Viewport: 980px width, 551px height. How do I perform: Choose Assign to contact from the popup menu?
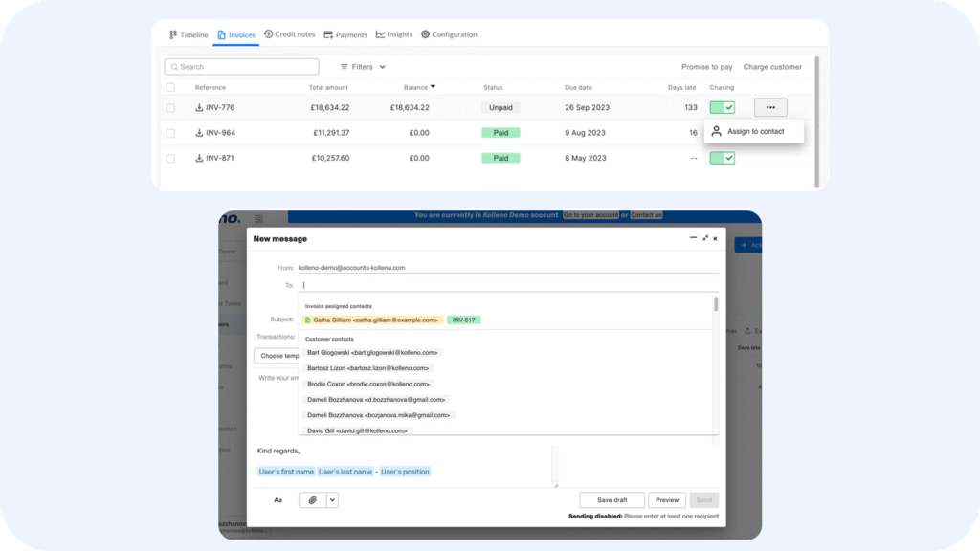754,132
